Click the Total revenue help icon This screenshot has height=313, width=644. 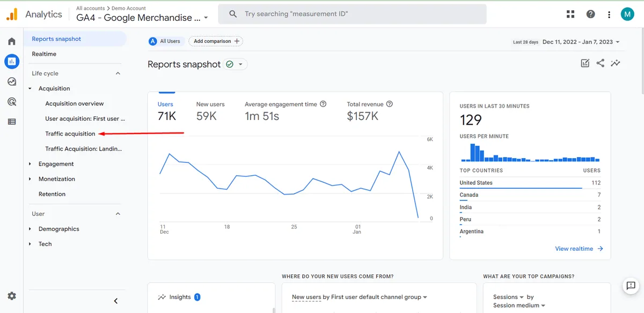coord(390,104)
